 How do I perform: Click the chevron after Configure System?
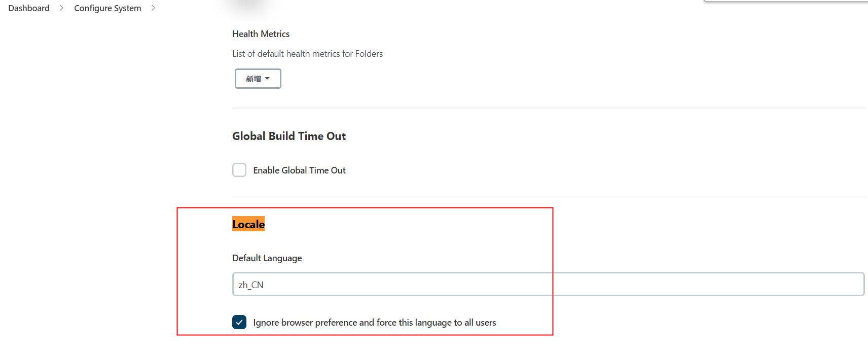[153, 8]
